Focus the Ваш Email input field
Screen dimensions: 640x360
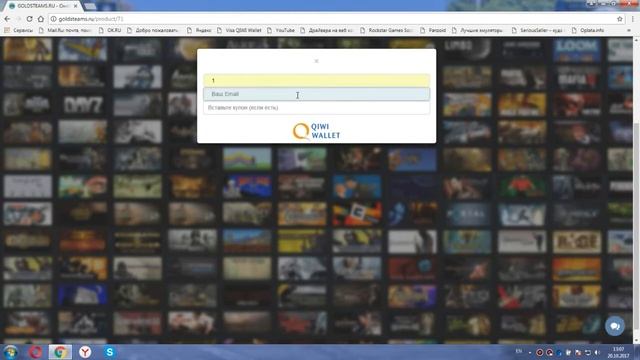[316, 94]
